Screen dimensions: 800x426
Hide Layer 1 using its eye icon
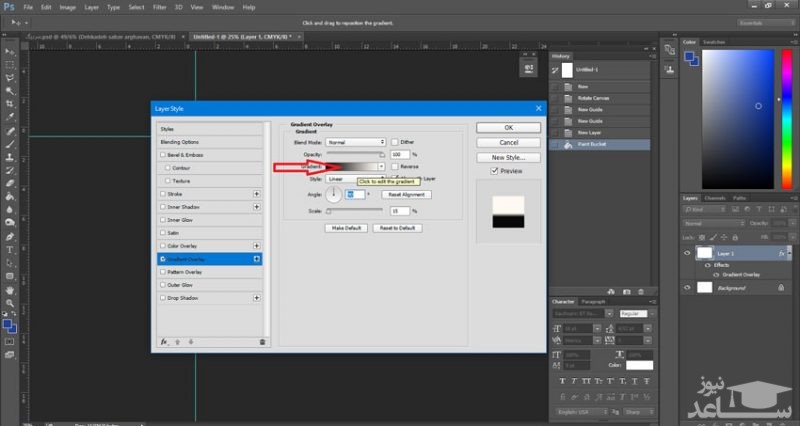pos(687,254)
